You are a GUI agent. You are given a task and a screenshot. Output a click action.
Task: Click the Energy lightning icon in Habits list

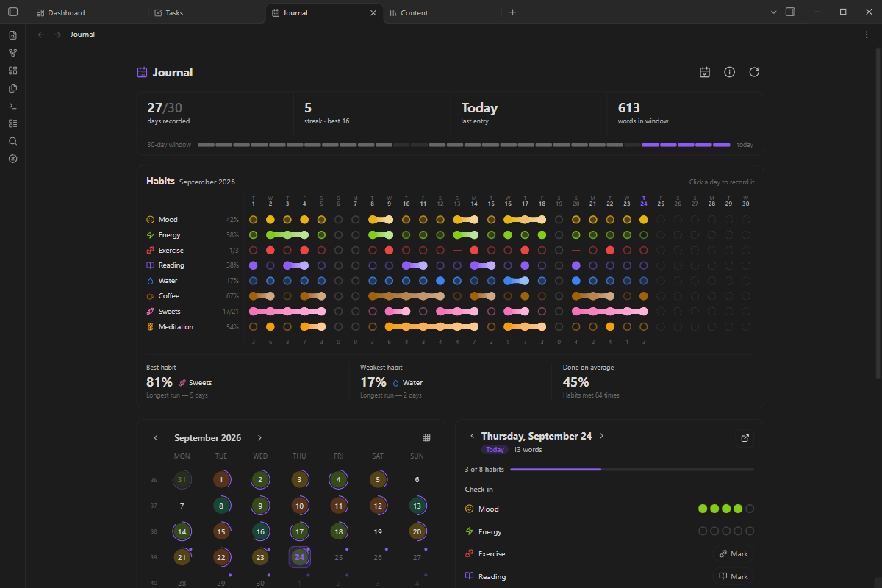(x=151, y=235)
